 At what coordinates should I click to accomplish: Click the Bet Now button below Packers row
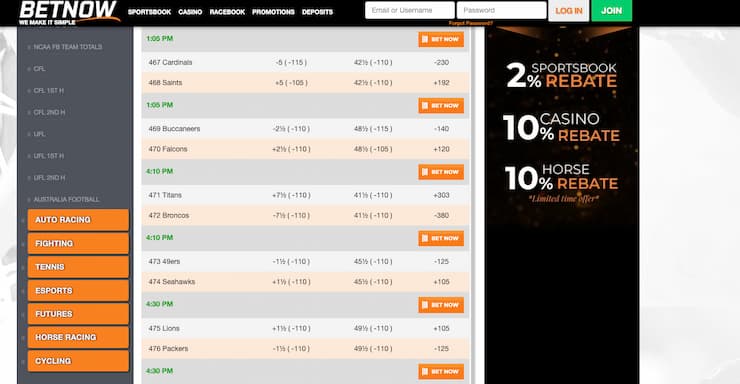tap(441, 371)
